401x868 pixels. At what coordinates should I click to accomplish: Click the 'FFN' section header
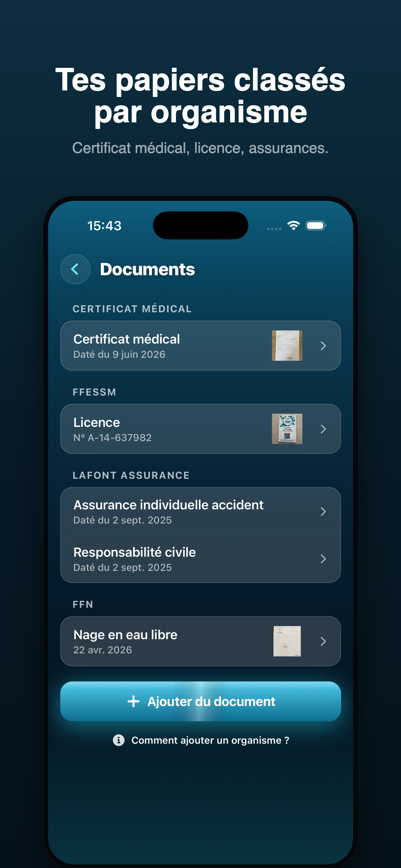[83, 604]
